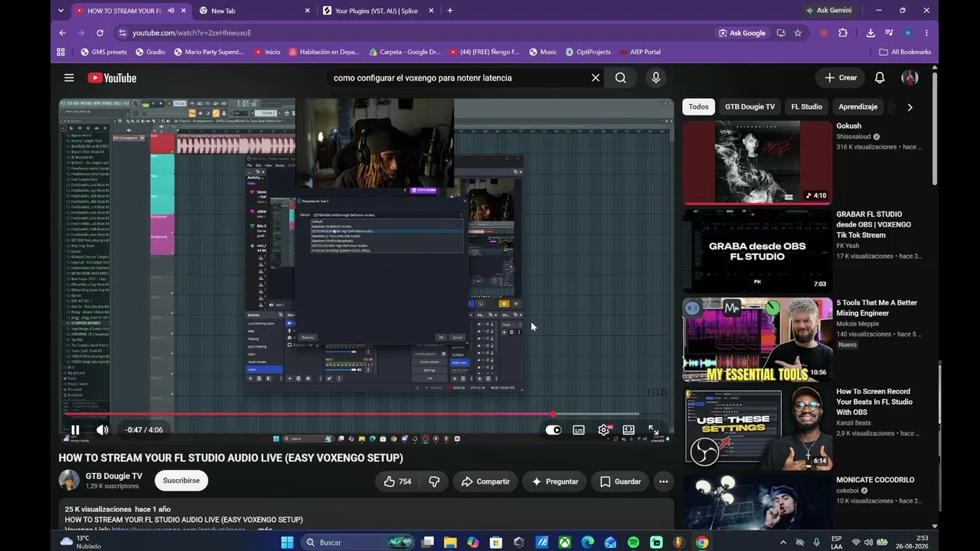The height and width of the screenshot is (551, 980).
Task: Open the player settings gear
Action: coord(604,430)
